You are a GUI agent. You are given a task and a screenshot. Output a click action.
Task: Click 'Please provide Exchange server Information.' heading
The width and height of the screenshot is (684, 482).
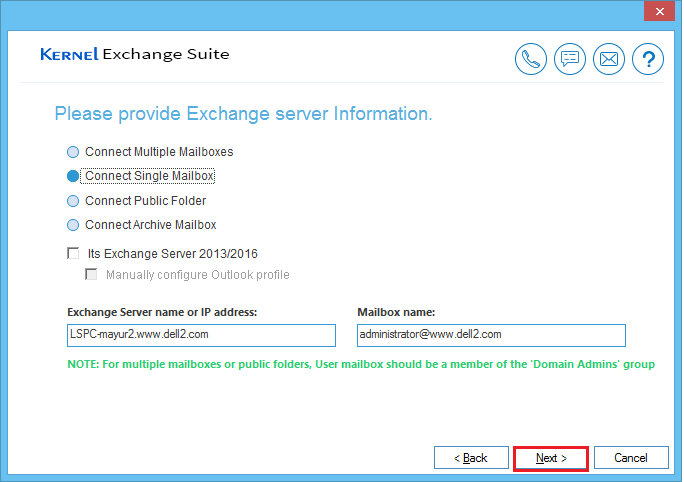243,114
